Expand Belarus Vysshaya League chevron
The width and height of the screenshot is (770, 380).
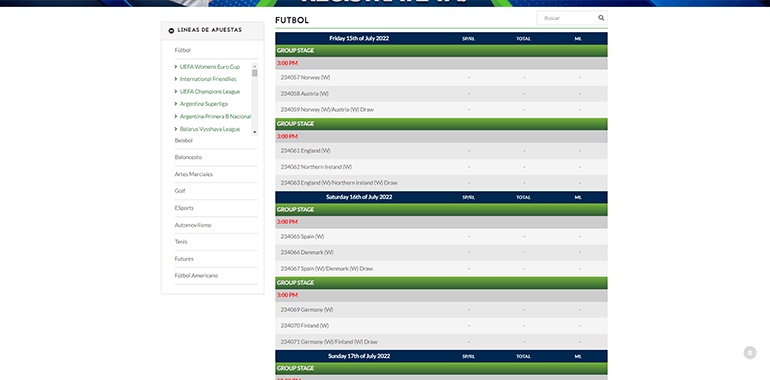(176, 129)
